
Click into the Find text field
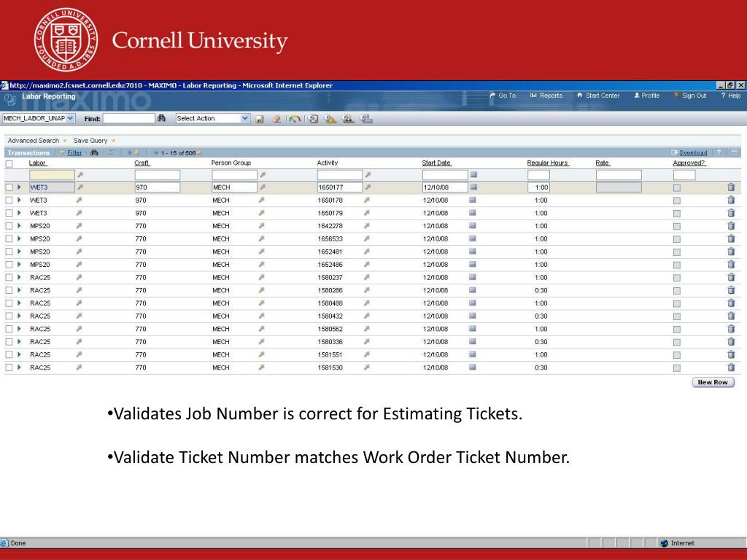click(x=129, y=118)
